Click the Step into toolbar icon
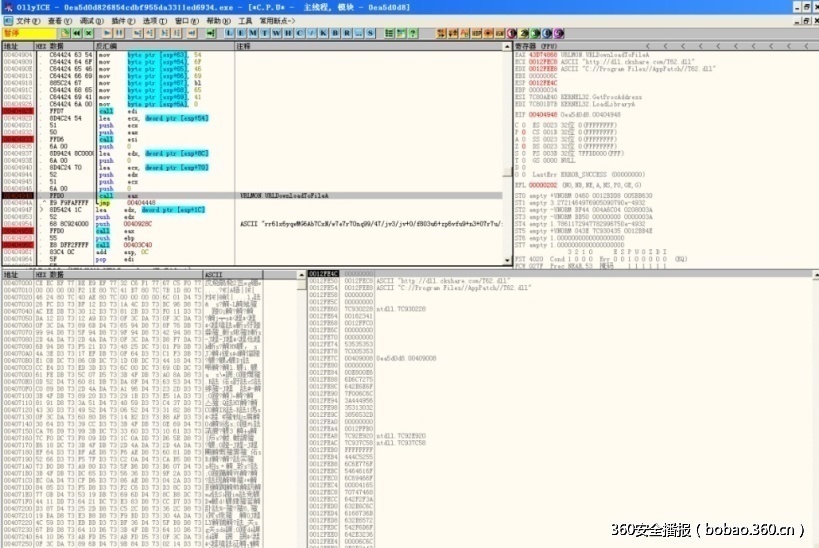Screen dimensions: 819x548 [x=137, y=33]
